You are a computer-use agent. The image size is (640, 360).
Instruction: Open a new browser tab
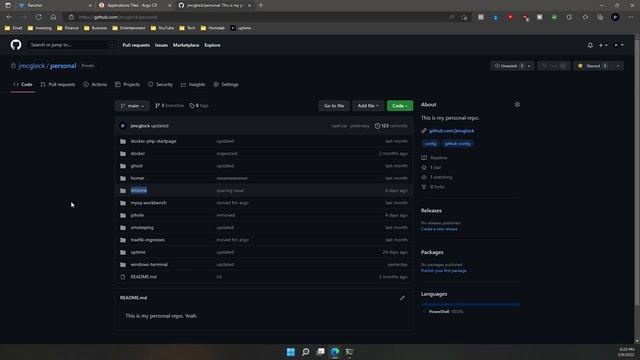261,5
